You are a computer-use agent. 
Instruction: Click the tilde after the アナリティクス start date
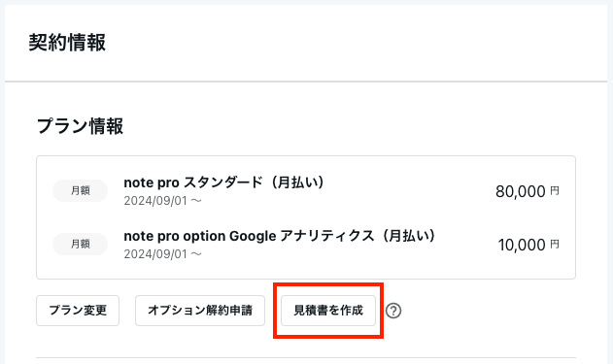[196, 254]
